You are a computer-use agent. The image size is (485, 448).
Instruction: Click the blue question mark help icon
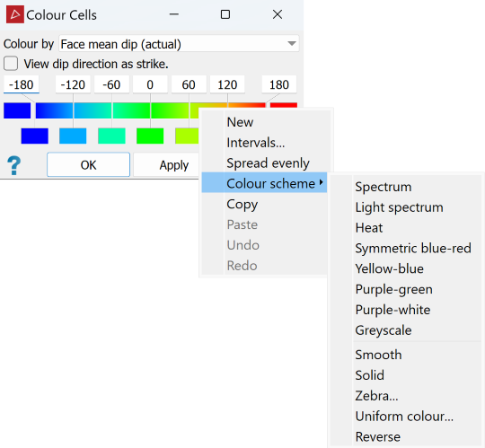click(x=13, y=165)
